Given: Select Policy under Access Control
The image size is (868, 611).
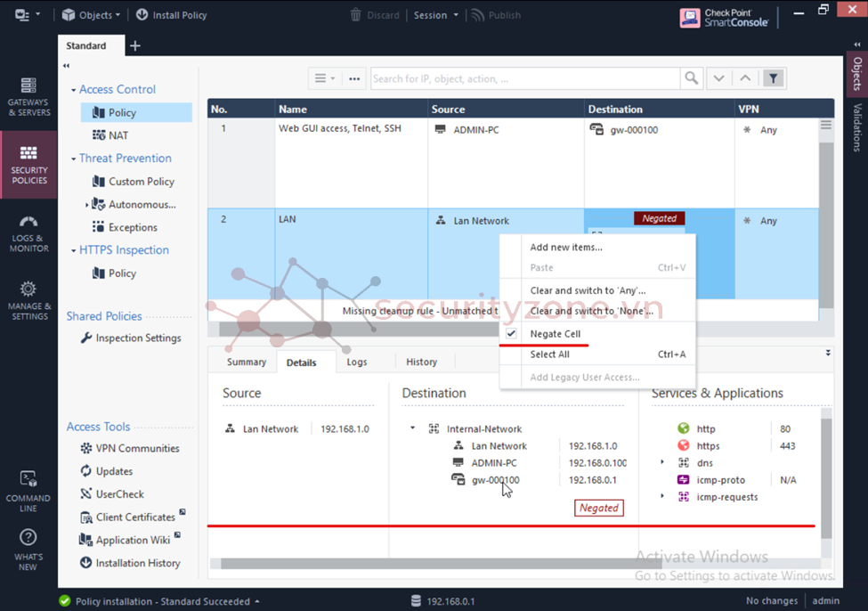Looking at the screenshot, I should tap(136, 112).
